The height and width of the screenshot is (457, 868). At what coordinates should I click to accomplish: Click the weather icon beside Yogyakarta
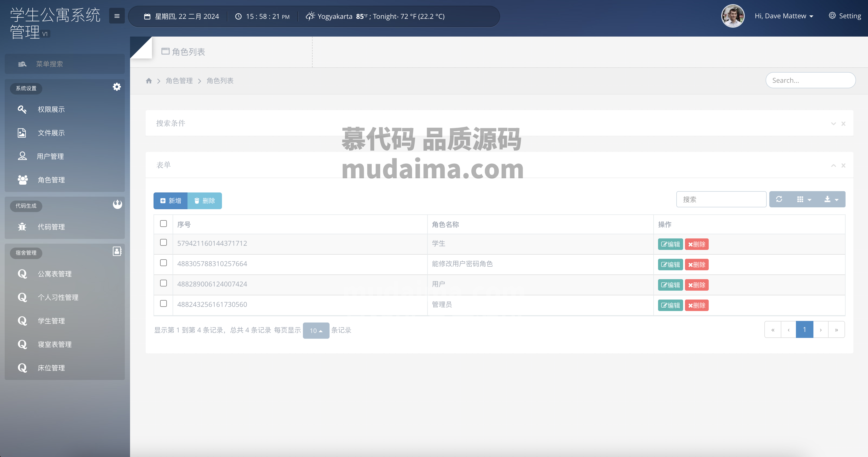[x=310, y=16]
